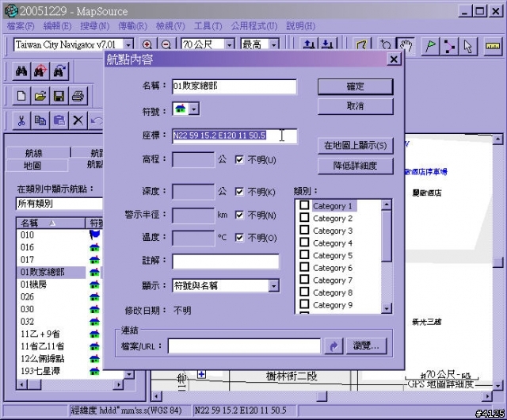Image resolution: width=507 pixels, height=420 pixels.
Task: Toggle the temperature unknown (O) checkbox
Action: (x=239, y=238)
